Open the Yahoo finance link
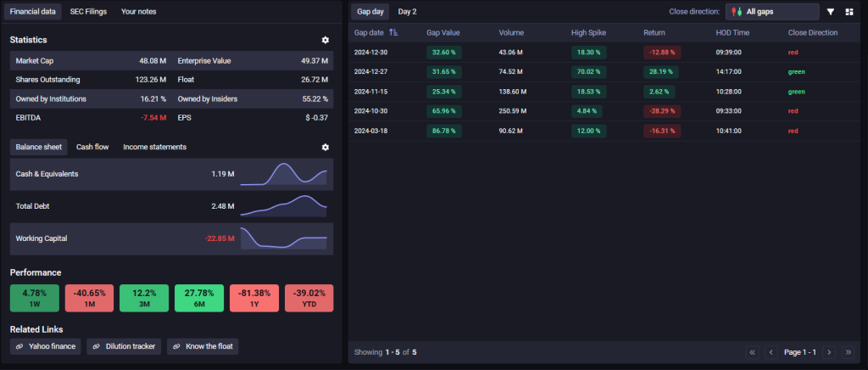Screen dimensions: 868x370 coord(46,347)
